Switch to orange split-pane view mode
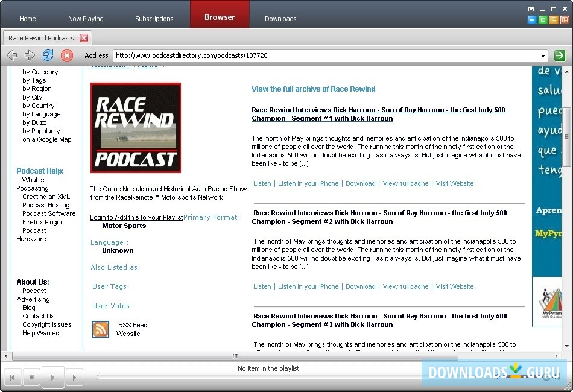 pyautogui.click(x=554, y=20)
